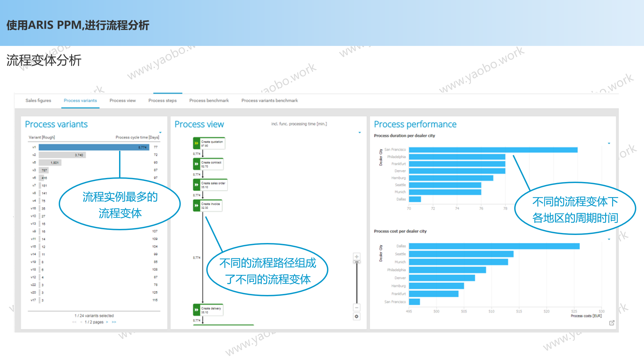This screenshot has width=644, height=362.
Task: Go to the previous variants page (<)
Action: (81, 322)
